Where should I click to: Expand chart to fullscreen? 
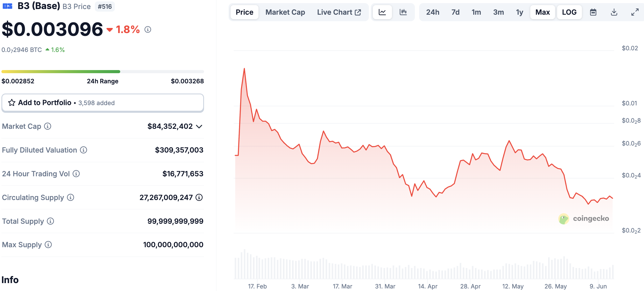tap(635, 12)
